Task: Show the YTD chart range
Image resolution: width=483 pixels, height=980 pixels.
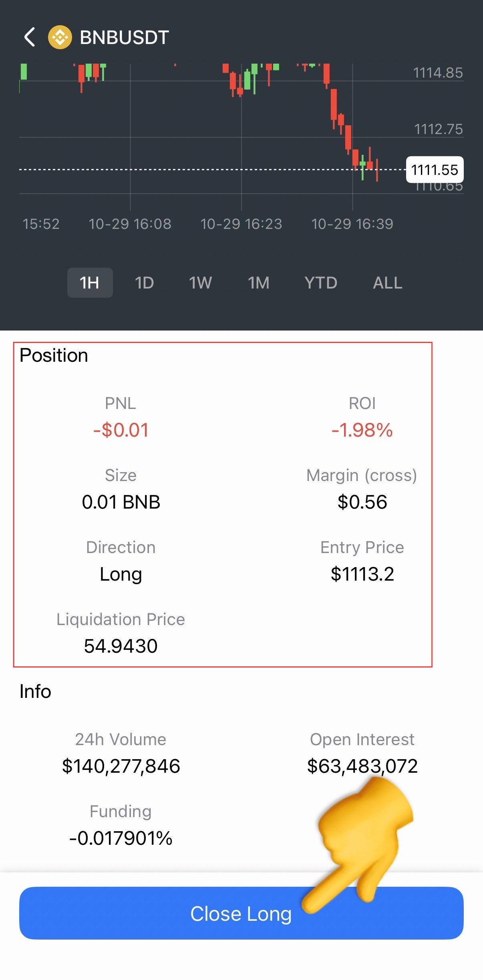Action: click(321, 283)
